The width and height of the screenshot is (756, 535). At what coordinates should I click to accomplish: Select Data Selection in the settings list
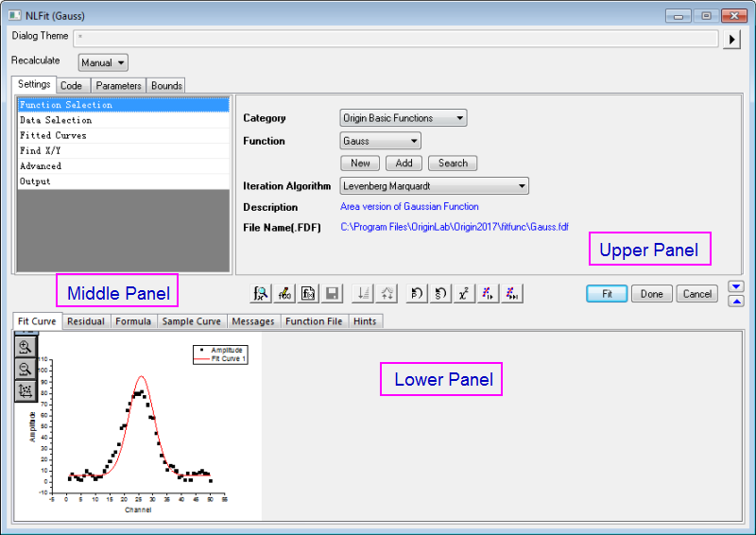(57, 120)
